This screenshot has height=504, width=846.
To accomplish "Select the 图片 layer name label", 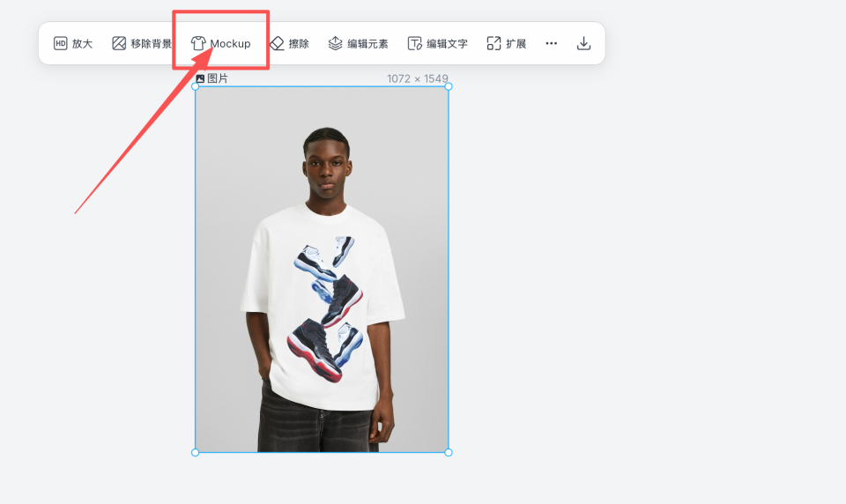I will 218,78.
